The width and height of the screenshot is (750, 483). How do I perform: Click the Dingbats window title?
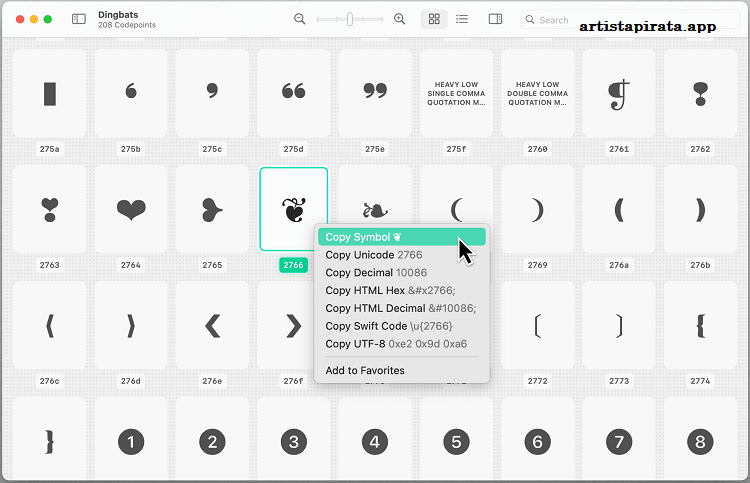tap(118, 15)
